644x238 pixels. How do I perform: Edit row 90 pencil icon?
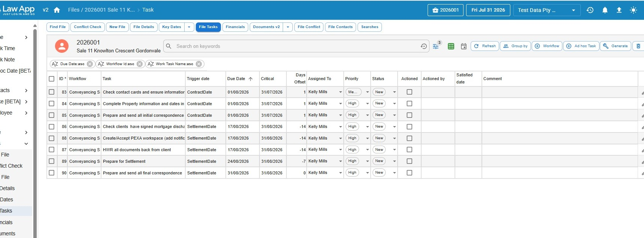click(x=642, y=173)
